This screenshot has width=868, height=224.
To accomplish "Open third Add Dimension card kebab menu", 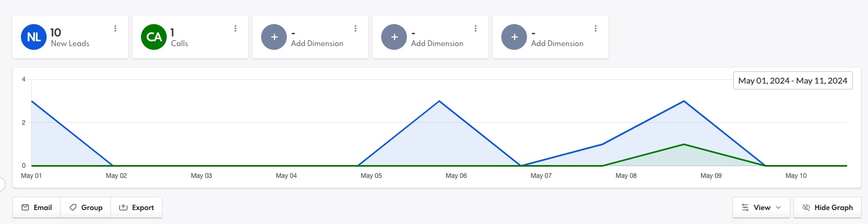I will [596, 28].
